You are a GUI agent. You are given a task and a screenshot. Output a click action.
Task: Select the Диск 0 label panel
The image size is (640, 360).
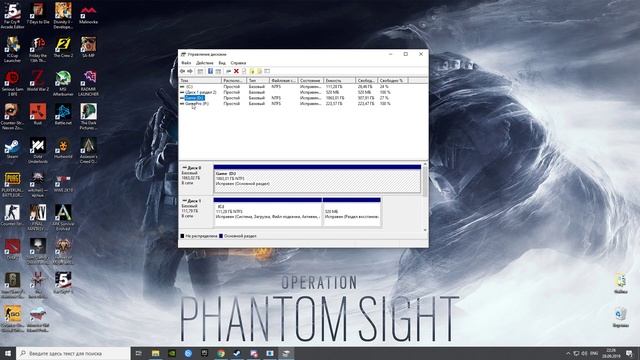point(196,178)
